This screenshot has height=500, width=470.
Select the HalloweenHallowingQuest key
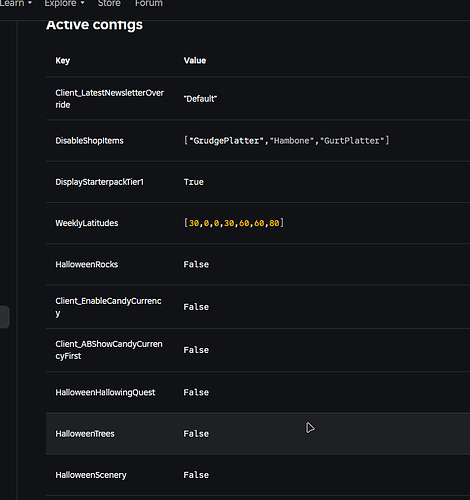point(105,392)
